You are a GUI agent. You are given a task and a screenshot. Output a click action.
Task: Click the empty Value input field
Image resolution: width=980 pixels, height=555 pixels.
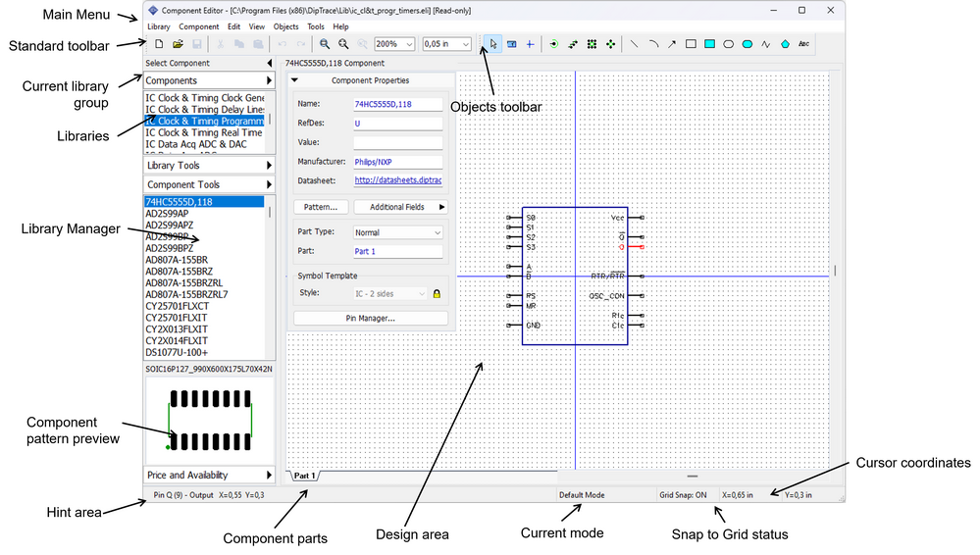coord(397,142)
